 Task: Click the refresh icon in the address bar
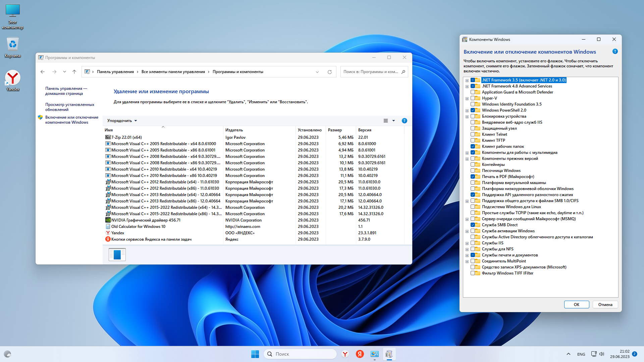pyautogui.click(x=329, y=72)
